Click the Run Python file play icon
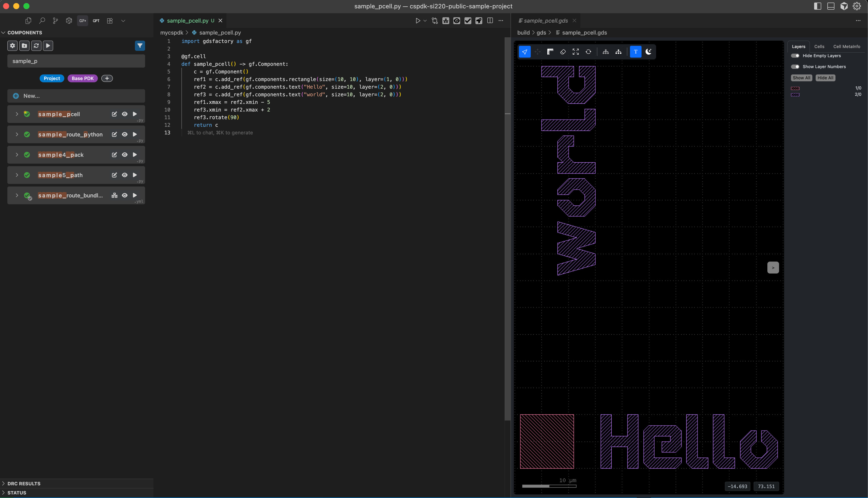 (417, 21)
